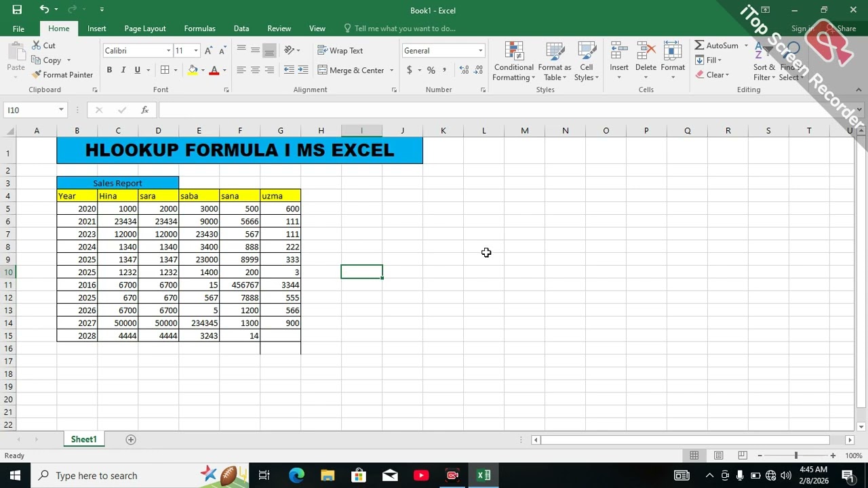The height and width of the screenshot is (488, 868).
Task: Switch to View tab
Action: pos(317,28)
